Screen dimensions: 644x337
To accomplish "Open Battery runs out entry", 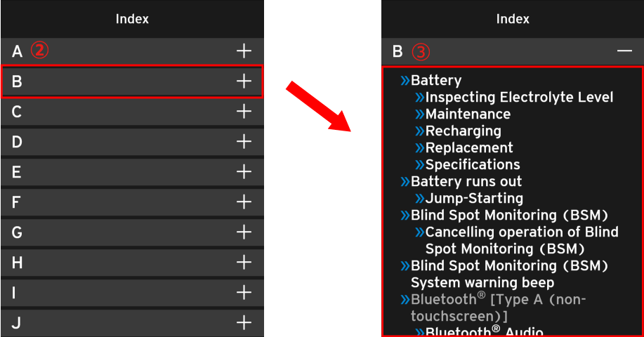I will click(x=466, y=182).
